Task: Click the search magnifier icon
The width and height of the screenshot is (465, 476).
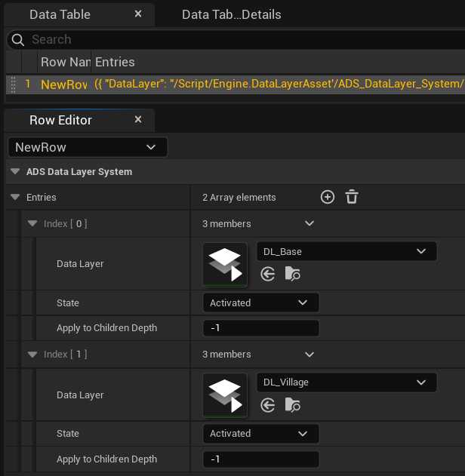Action: tap(18, 40)
